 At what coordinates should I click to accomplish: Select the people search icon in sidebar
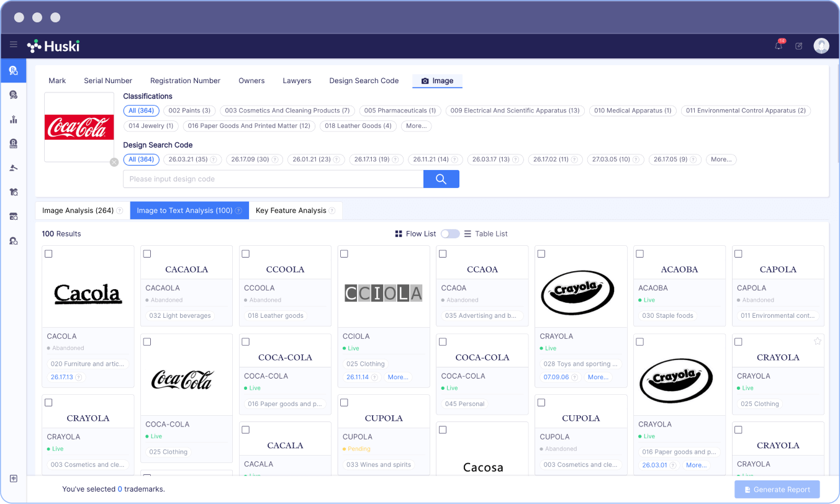tap(14, 241)
